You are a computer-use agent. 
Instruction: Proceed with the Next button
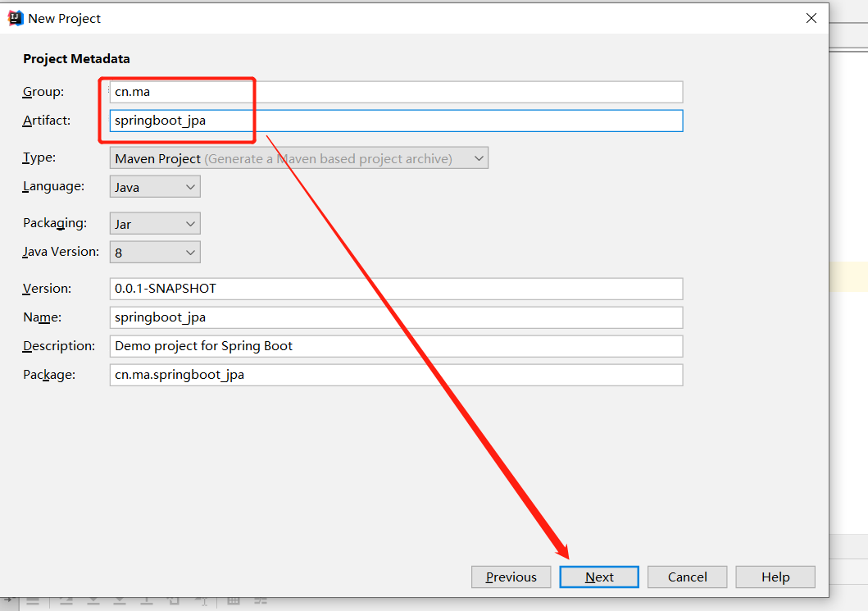coord(599,577)
